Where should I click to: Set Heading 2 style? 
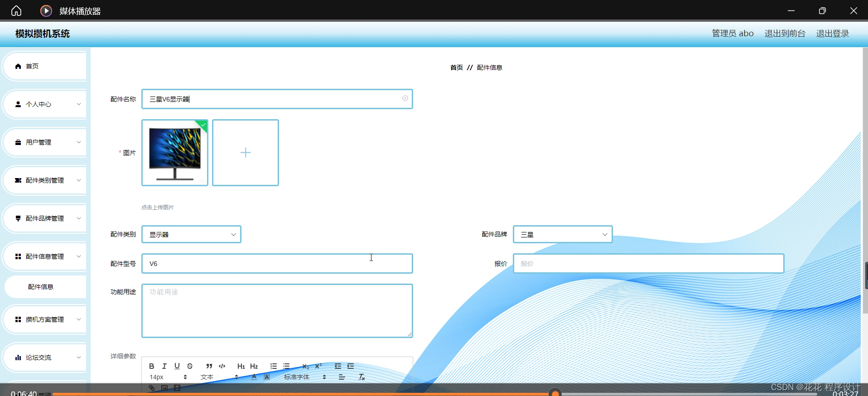pos(254,366)
